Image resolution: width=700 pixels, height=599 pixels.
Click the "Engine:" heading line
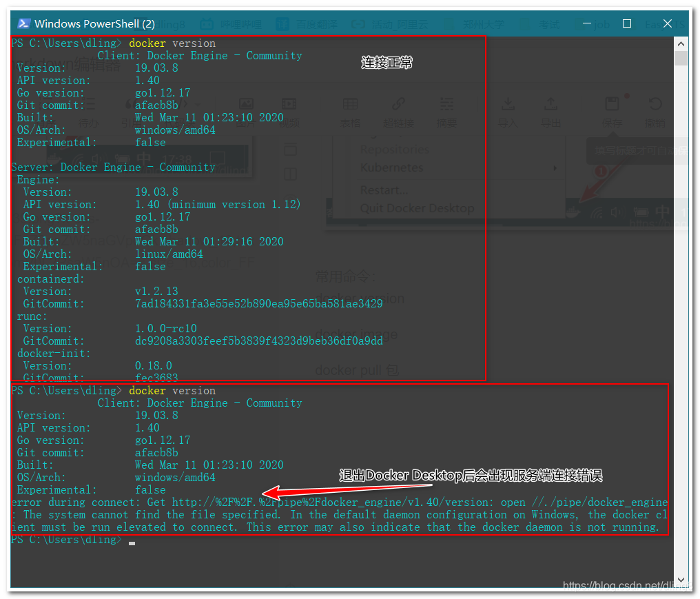point(38,180)
